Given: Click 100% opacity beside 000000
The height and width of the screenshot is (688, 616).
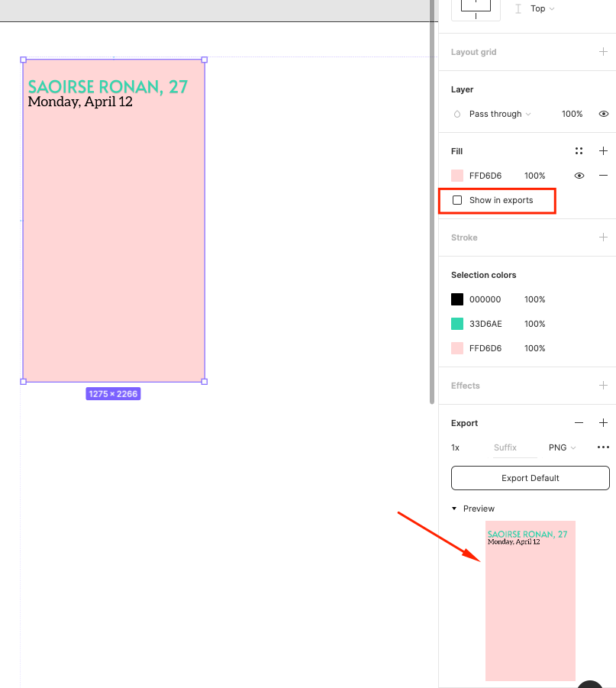Looking at the screenshot, I should click(535, 299).
